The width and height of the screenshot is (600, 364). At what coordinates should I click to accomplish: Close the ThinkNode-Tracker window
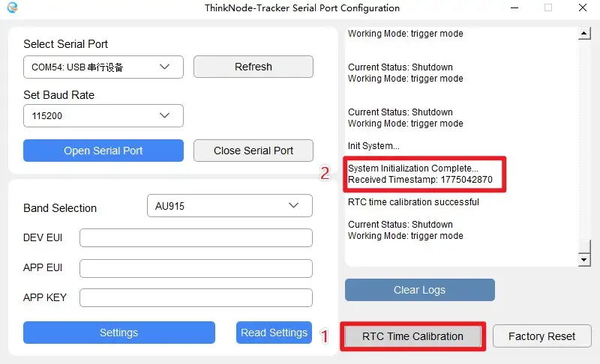pos(582,8)
